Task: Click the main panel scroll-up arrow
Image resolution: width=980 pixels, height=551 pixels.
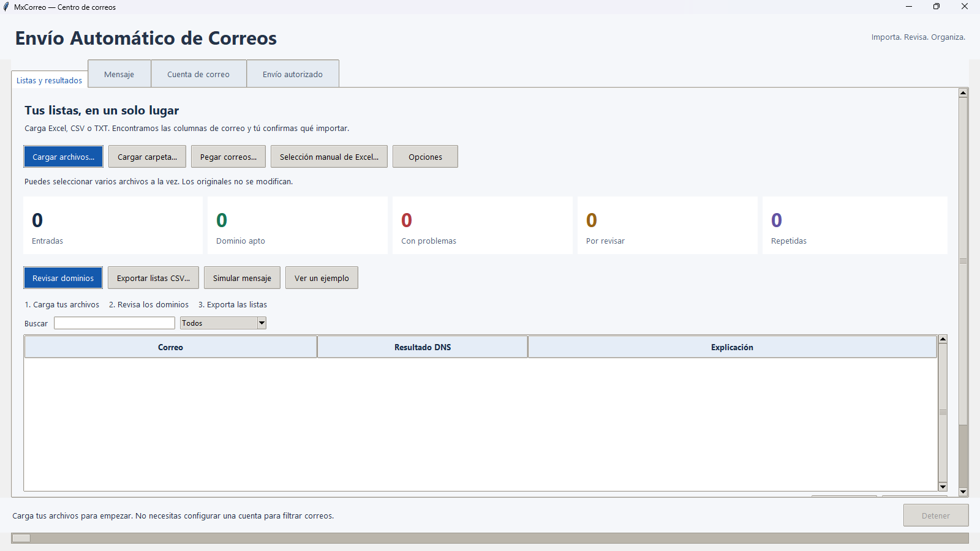Action: 963,93
